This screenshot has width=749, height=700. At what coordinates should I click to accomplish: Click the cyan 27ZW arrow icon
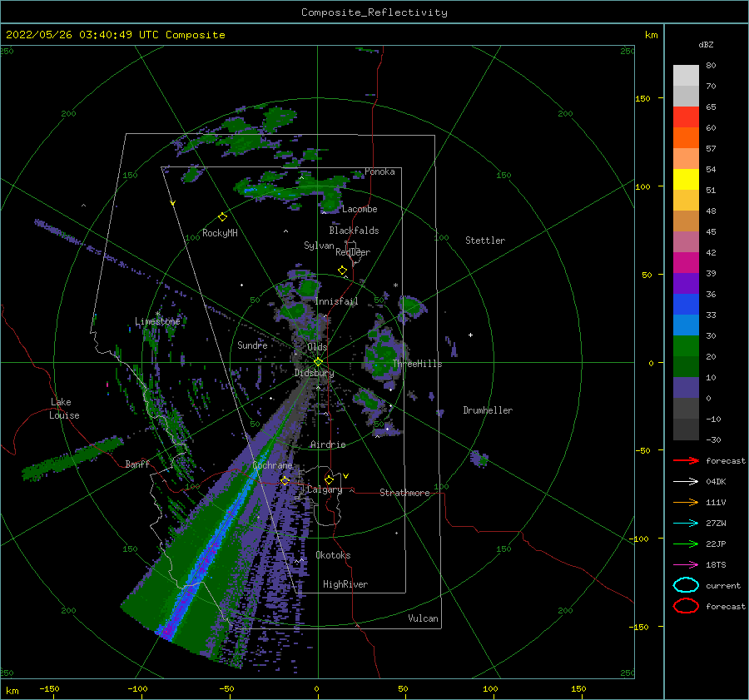click(686, 524)
